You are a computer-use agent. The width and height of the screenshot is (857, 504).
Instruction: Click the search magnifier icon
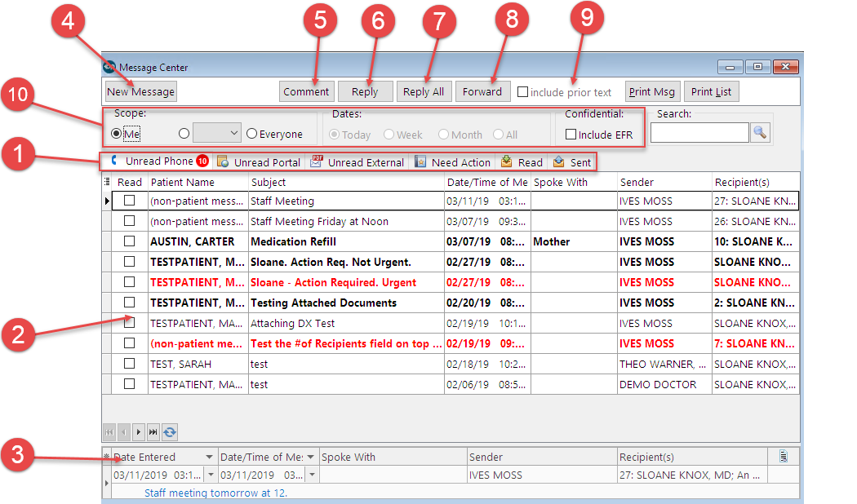pyautogui.click(x=760, y=133)
